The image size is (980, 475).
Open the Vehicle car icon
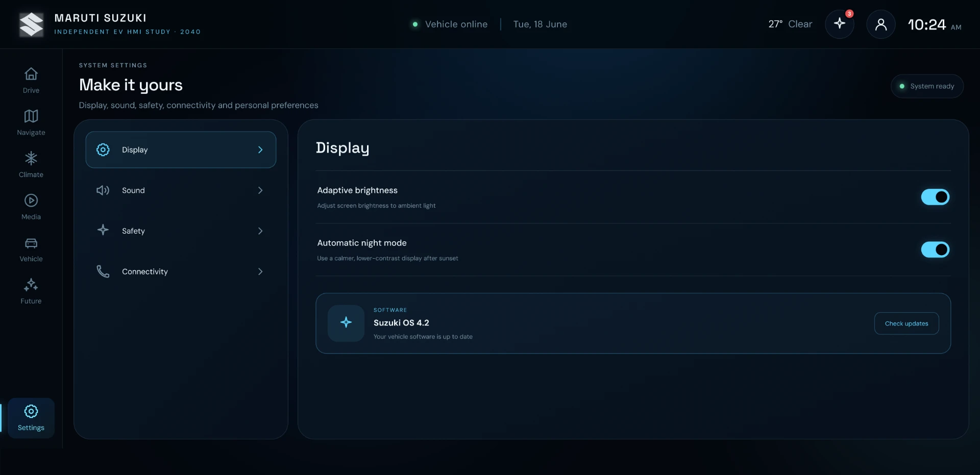(31, 243)
